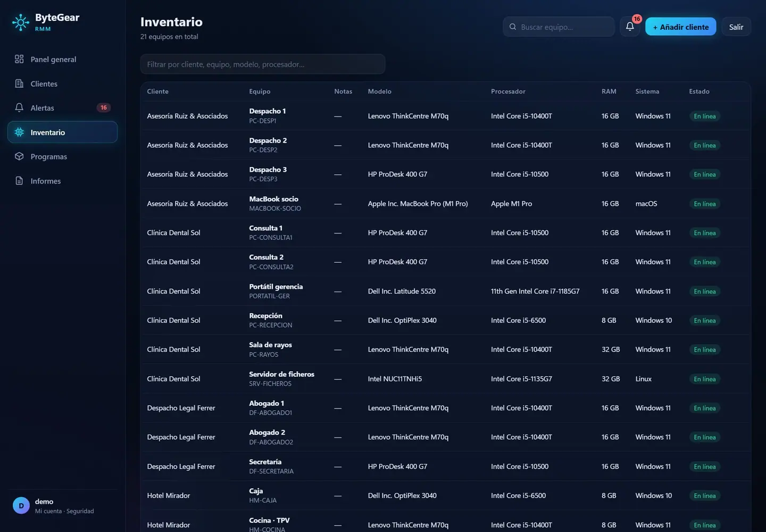This screenshot has height=532, width=766.
Task: Open the Consulta 1 equipment
Action: point(265,228)
